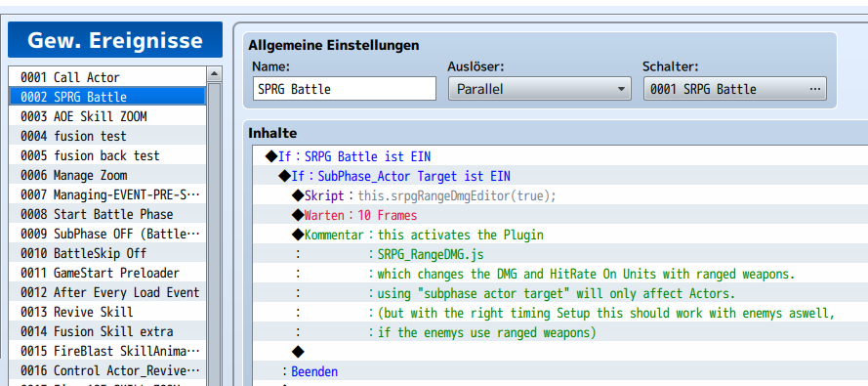Select '0011 GameStart Preloader' event
Screen dimensions: 868x386
[107, 273]
